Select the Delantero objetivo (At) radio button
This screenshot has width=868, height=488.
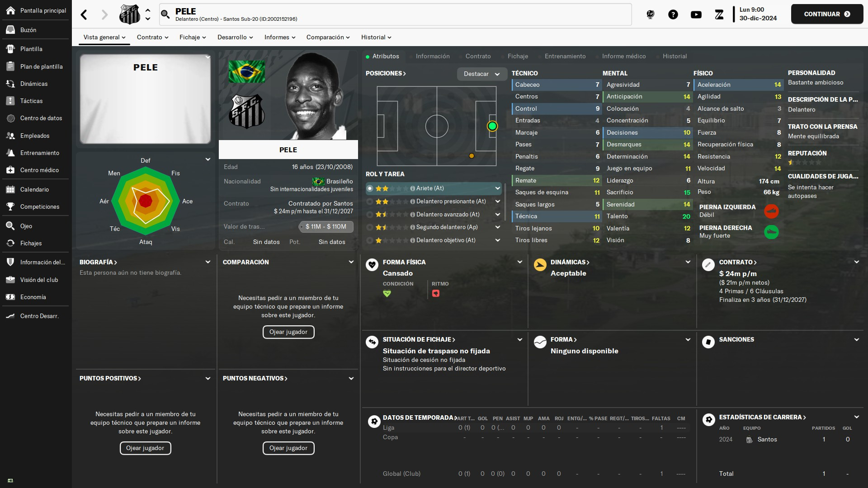click(370, 240)
